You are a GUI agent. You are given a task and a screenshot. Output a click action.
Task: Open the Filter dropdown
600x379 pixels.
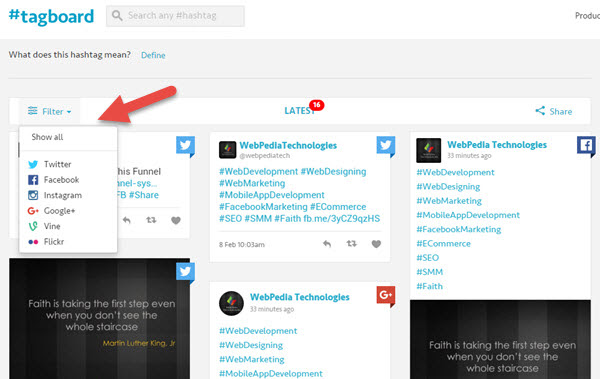click(49, 111)
